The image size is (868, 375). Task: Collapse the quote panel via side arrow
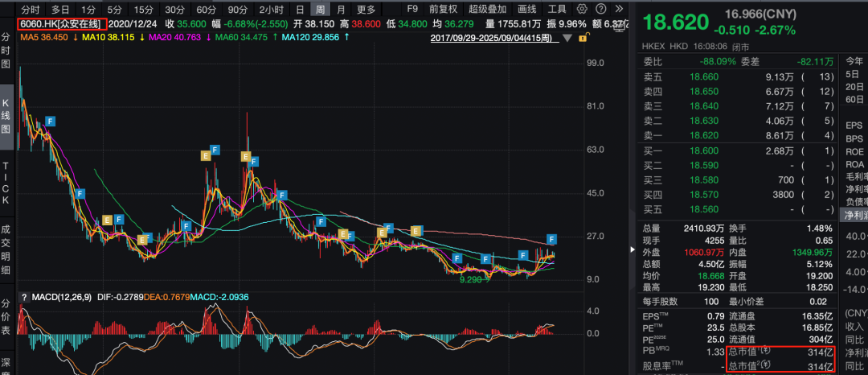click(633, 249)
